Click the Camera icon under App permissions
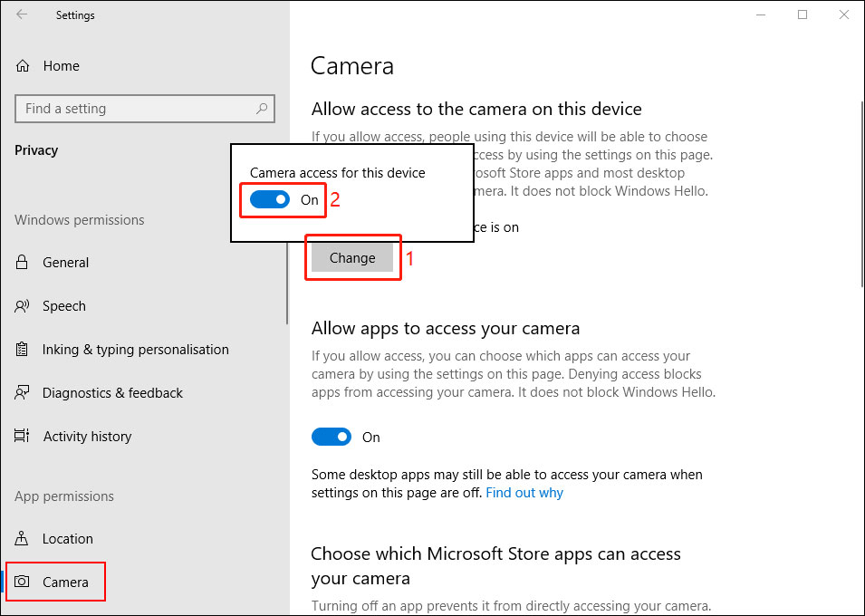The image size is (865, 616). (x=21, y=582)
